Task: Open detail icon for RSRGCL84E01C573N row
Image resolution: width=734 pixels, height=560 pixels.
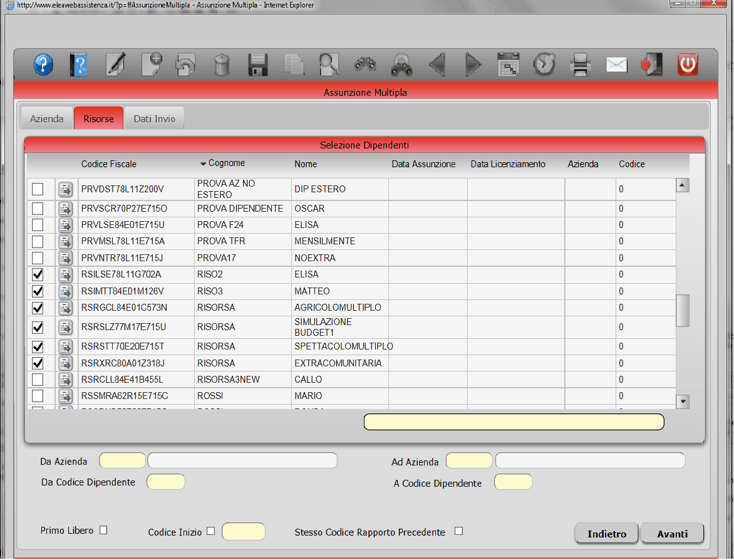Action: (x=65, y=308)
